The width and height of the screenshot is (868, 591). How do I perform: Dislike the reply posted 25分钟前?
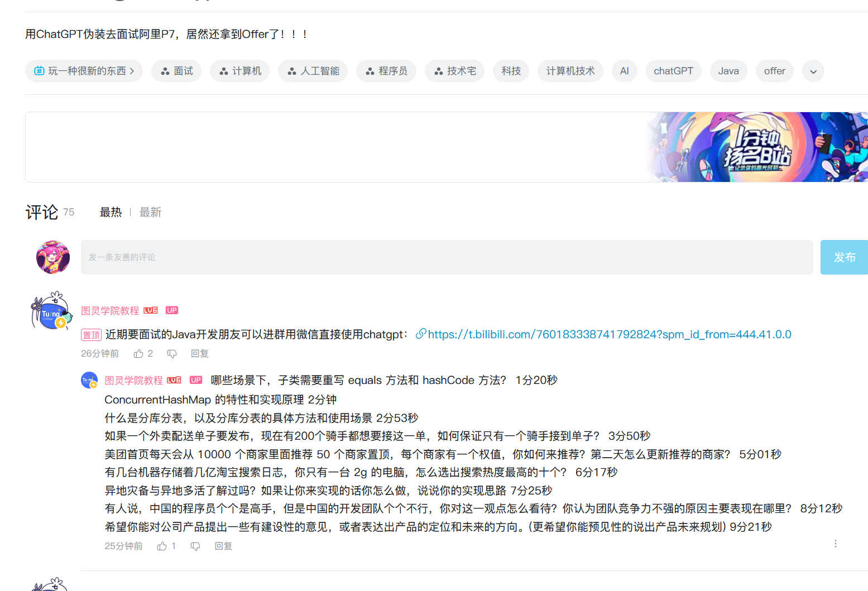click(x=195, y=546)
